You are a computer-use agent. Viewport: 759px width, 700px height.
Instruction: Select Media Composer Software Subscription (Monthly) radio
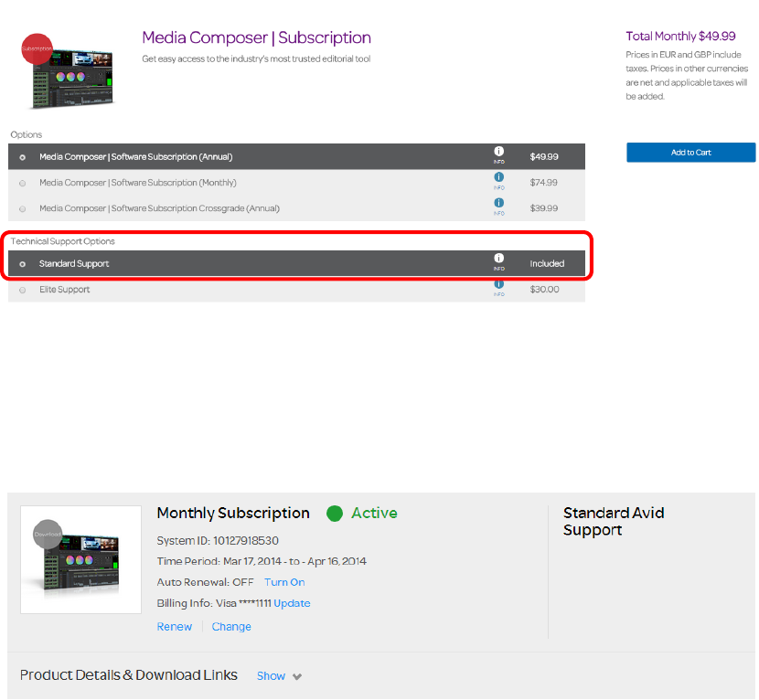tap(22, 184)
